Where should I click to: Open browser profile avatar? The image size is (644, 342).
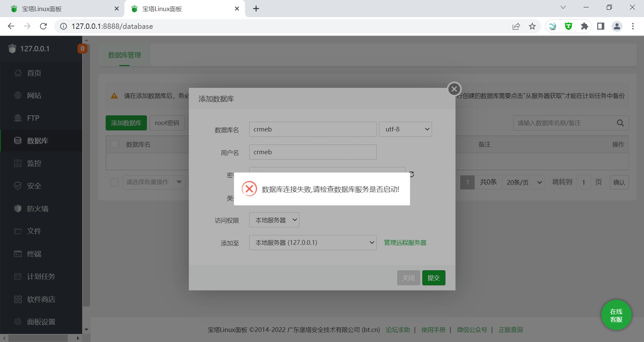coord(617,26)
